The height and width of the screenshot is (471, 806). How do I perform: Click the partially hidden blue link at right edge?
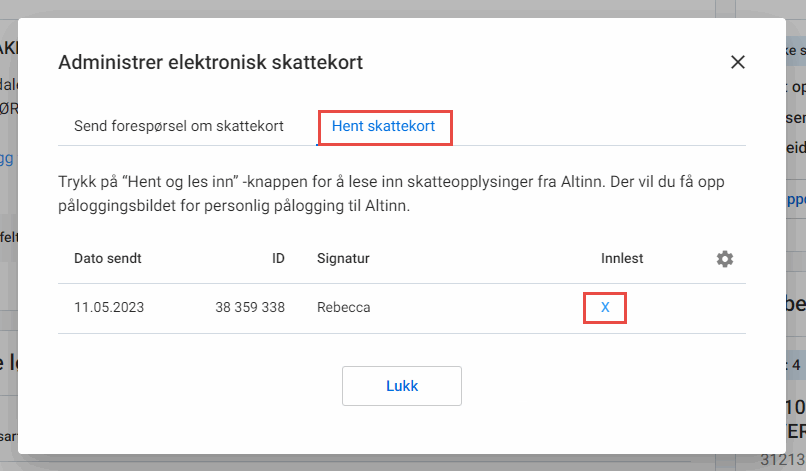796,198
